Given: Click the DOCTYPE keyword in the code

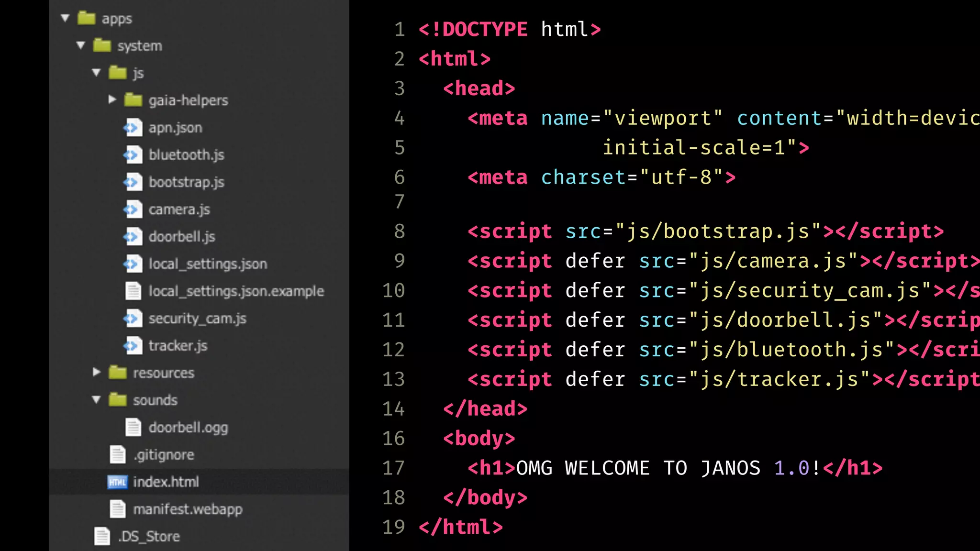Looking at the screenshot, I should click(x=485, y=30).
